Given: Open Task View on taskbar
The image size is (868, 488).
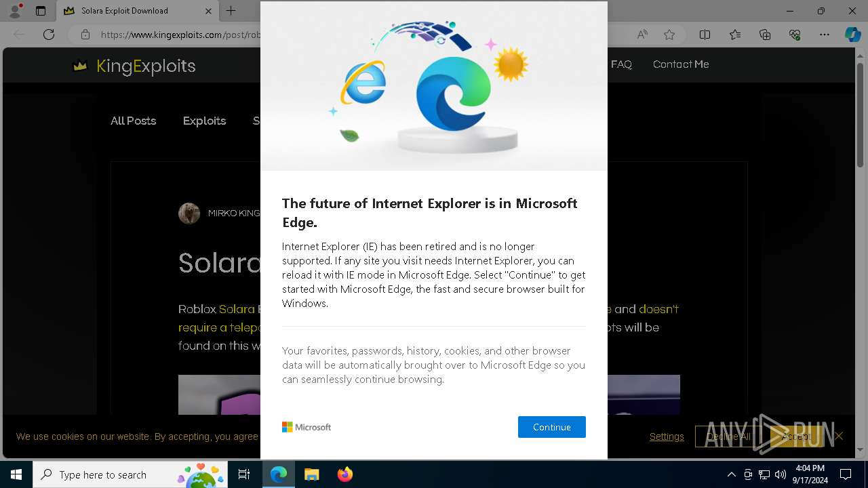Looking at the screenshot, I should pyautogui.click(x=244, y=474).
